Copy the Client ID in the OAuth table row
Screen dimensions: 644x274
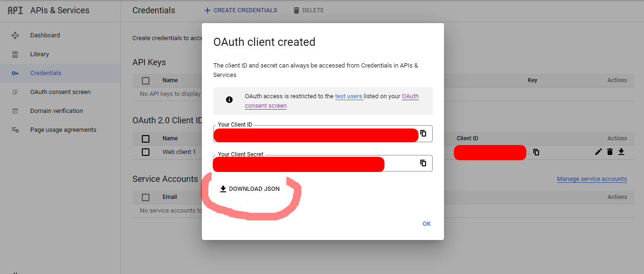click(x=536, y=152)
